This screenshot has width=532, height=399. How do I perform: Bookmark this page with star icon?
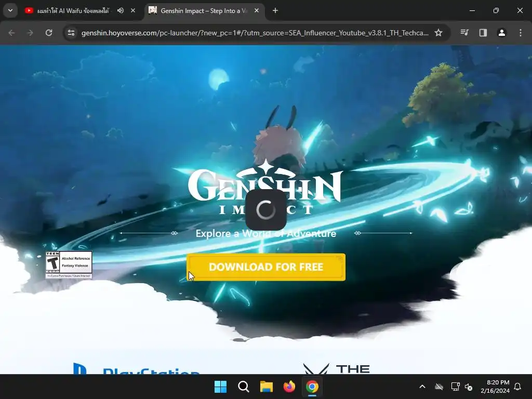pyautogui.click(x=438, y=33)
